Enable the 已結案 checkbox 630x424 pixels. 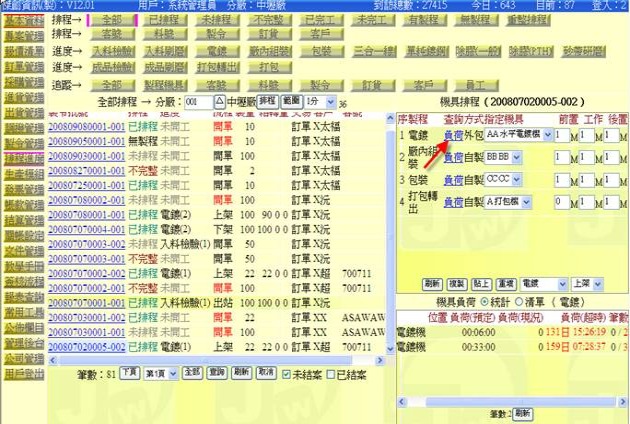click(x=329, y=374)
